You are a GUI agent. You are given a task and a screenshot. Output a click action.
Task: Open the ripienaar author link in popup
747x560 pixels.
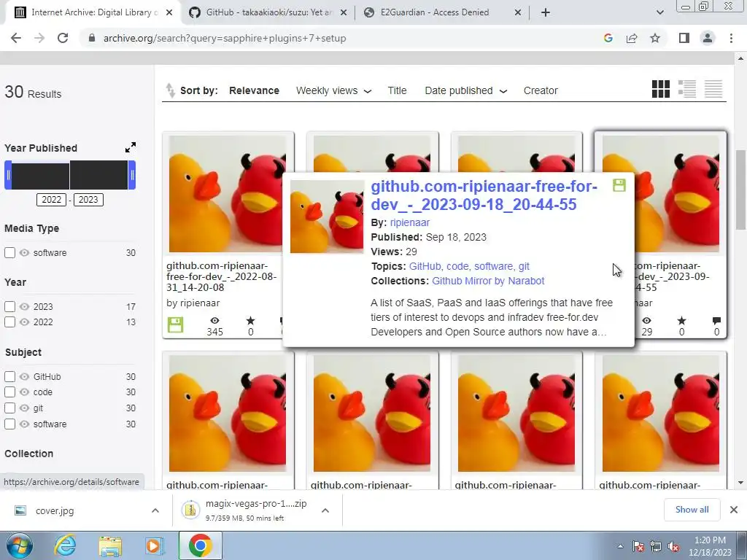[410, 222]
